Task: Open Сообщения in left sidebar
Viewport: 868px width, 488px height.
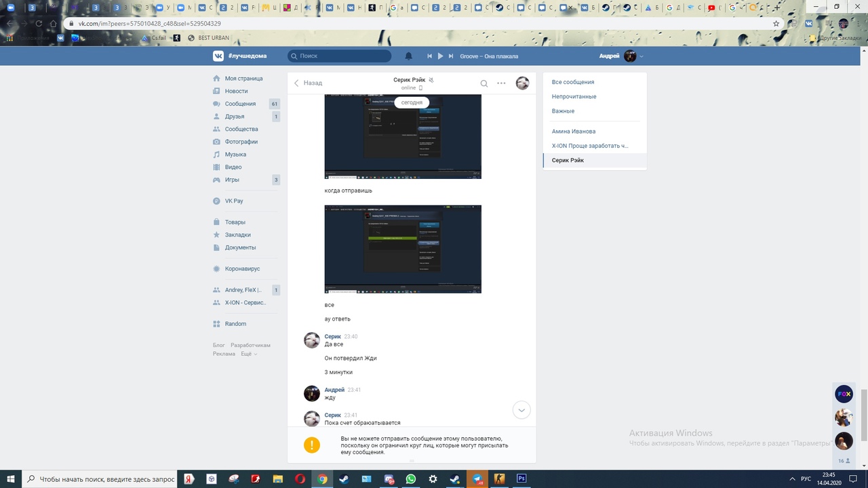Action: 240,104
